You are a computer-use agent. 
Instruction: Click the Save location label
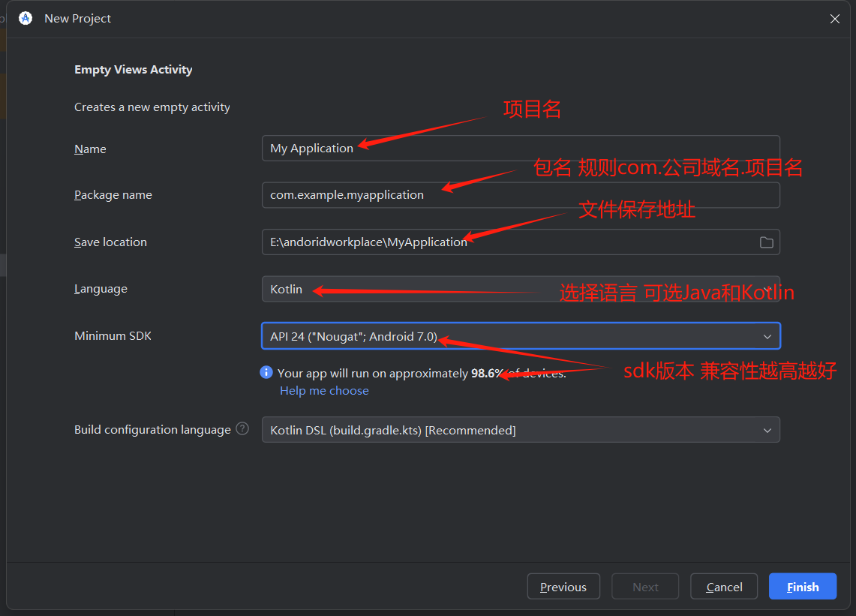pyautogui.click(x=110, y=242)
